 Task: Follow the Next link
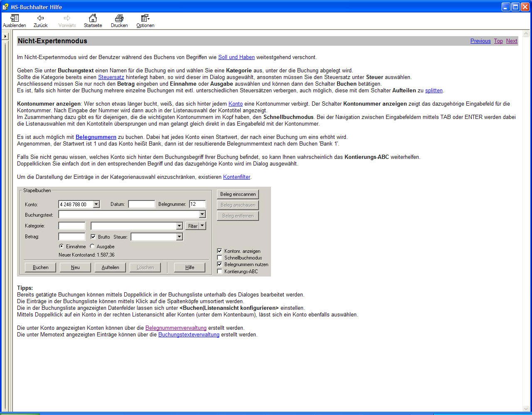click(512, 41)
